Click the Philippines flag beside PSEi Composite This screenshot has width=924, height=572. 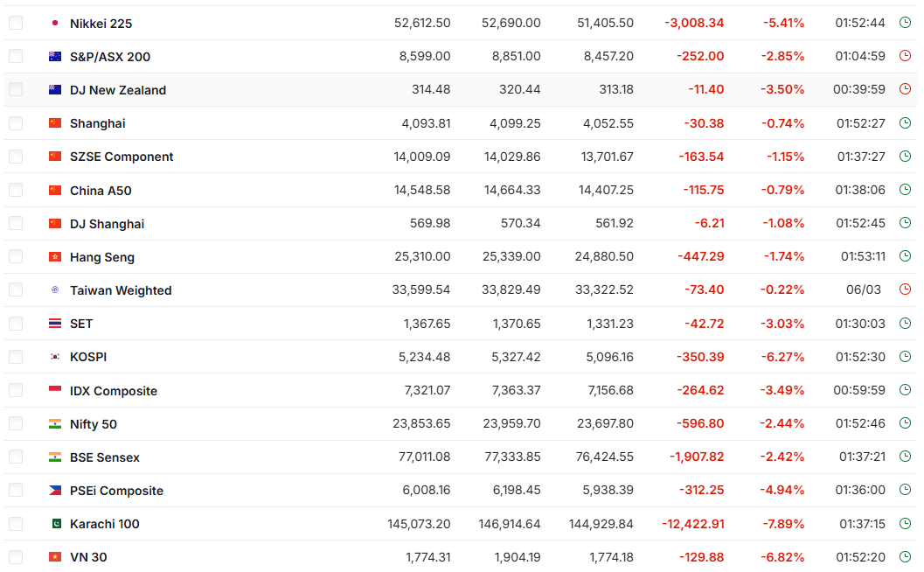(55, 491)
